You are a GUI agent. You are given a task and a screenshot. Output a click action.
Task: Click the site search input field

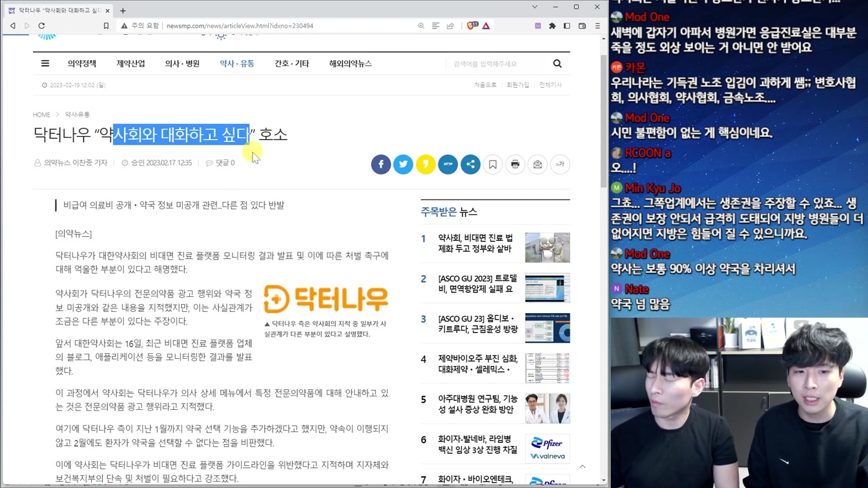(x=497, y=64)
